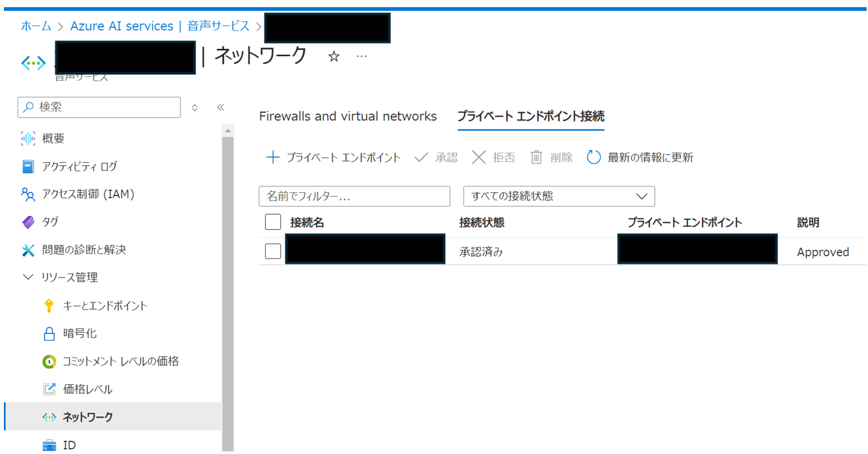The width and height of the screenshot is (868, 454).
Task: Open アクティビティ ログ in the sidebar
Action: 80,167
